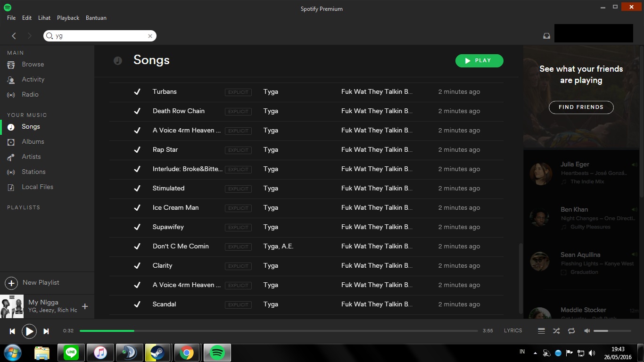
Task: Go back with the left arrow
Action: coord(14,36)
